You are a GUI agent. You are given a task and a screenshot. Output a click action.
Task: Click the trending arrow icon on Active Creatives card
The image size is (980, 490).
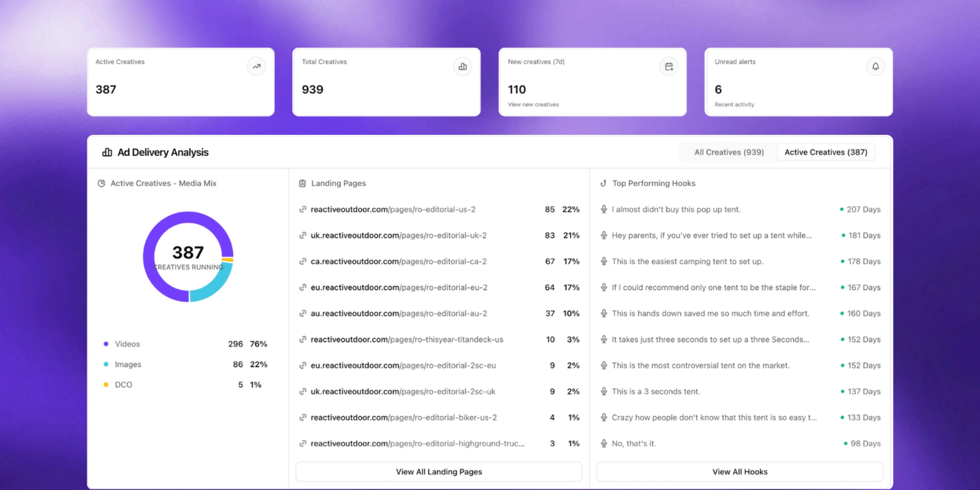point(256,67)
